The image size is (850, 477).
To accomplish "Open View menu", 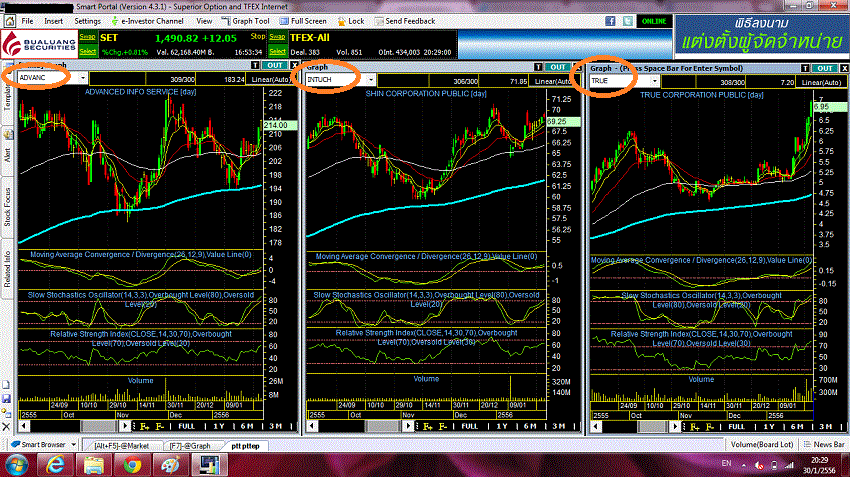I will coord(204,21).
